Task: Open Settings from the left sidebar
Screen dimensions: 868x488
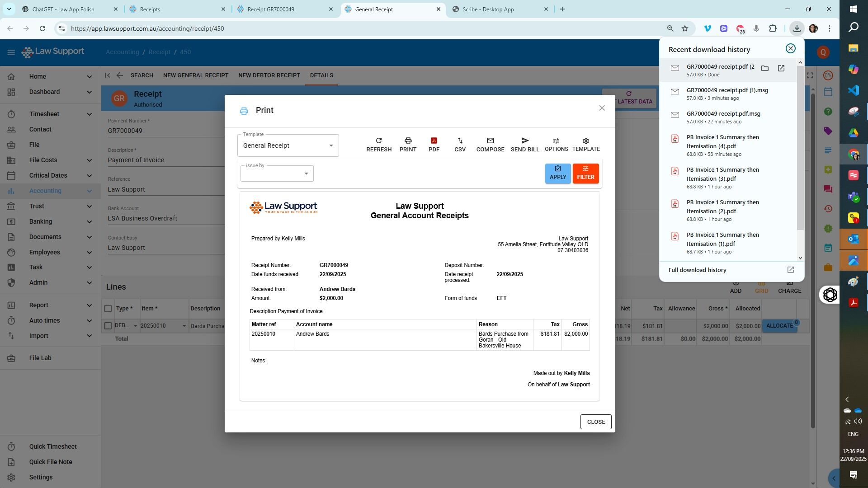Action: point(41,477)
